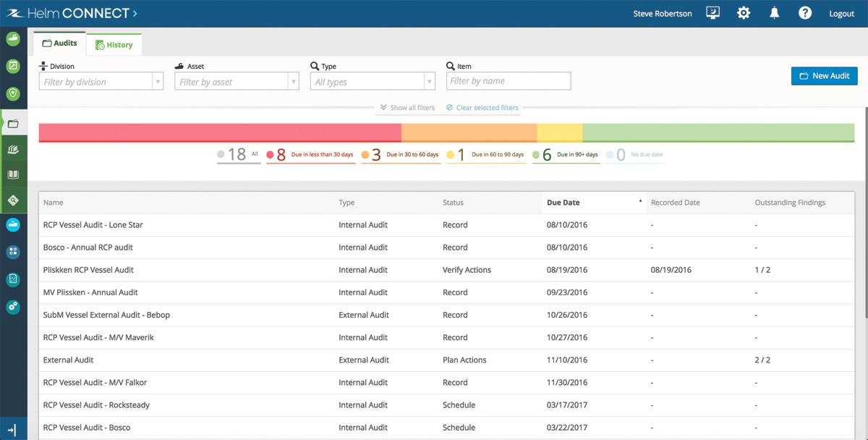The image size is (868, 440).
Task: Open the settings gear in header
Action: 744,14
